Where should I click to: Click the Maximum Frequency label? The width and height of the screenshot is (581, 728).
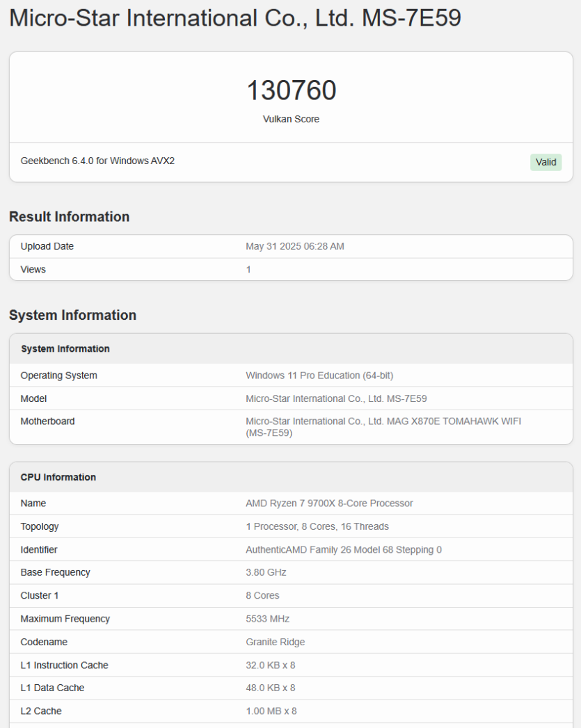(x=65, y=618)
